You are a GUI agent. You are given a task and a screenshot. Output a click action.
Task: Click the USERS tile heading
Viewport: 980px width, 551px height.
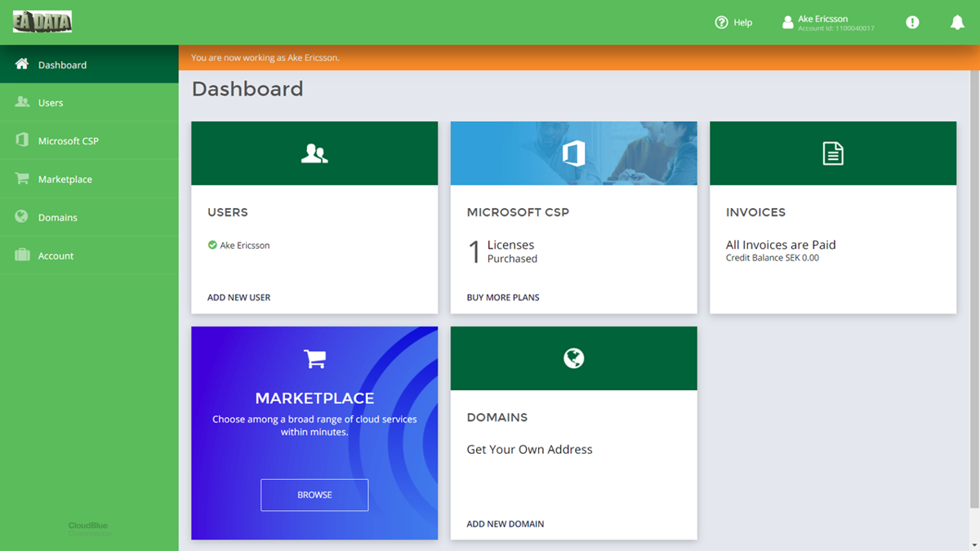pos(228,212)
